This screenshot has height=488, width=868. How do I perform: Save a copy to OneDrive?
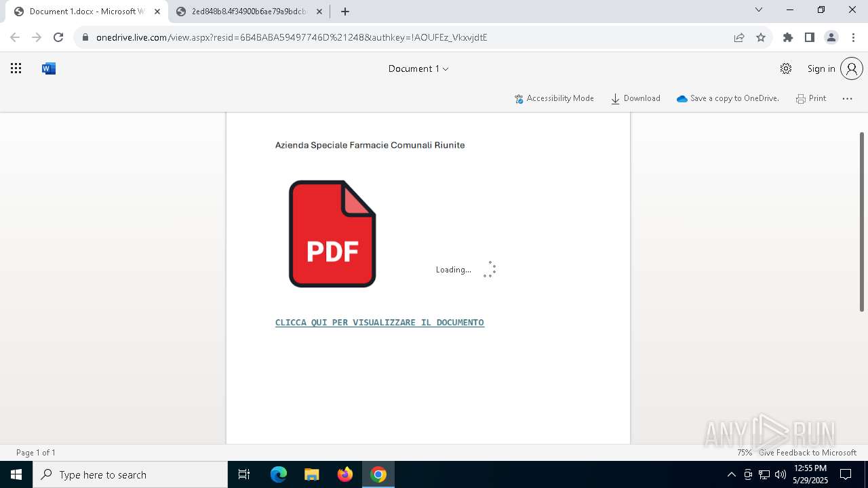pos(728,98)
